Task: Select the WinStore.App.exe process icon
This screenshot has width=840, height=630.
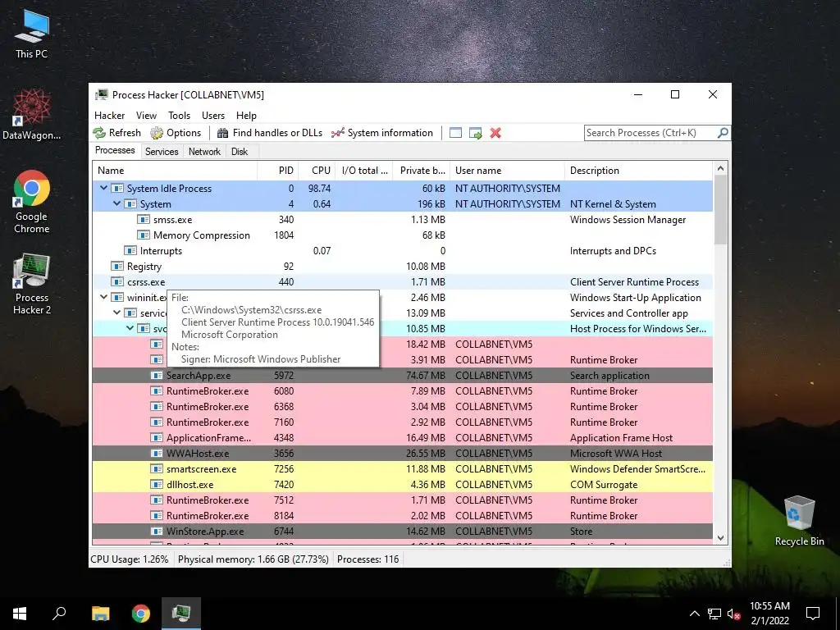Action: tap(157, 531)
